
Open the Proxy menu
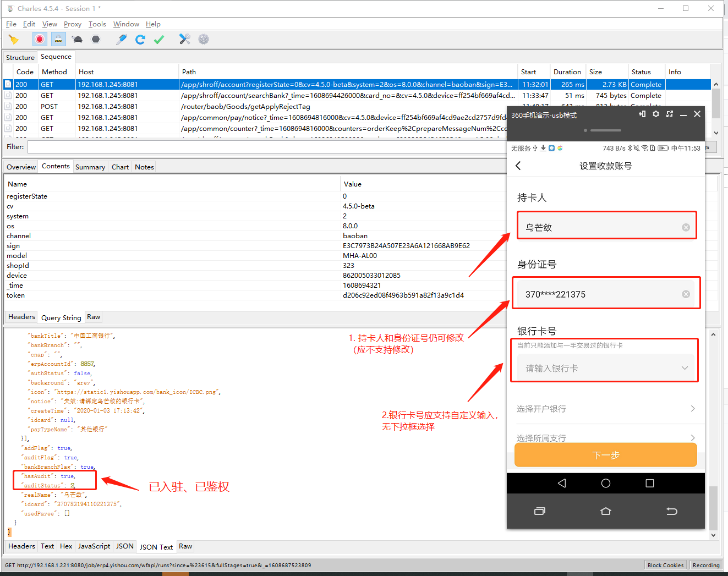pos(73,24)
